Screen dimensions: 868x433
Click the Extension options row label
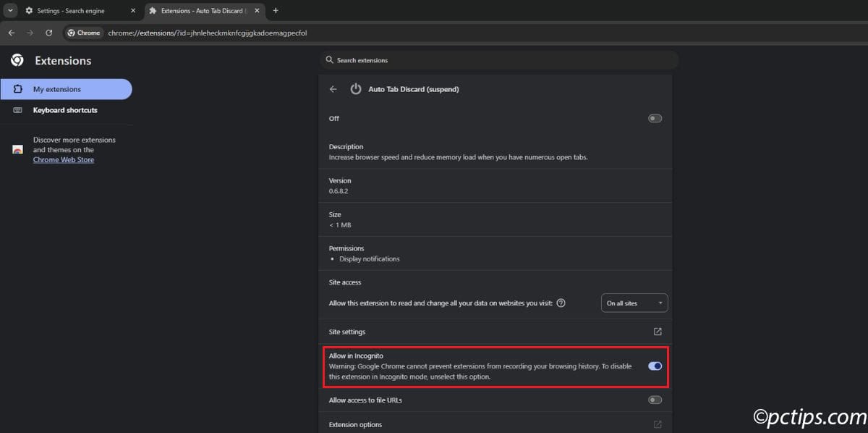[x=355, y=424]
